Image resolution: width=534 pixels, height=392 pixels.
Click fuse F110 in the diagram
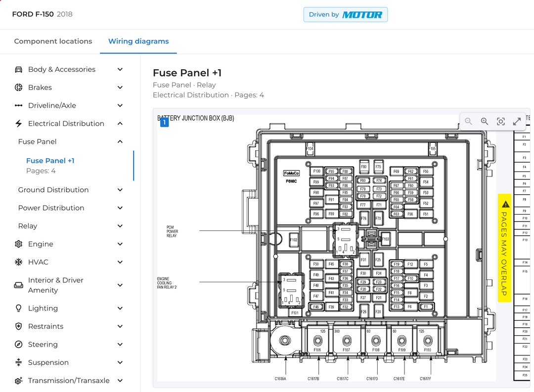point(428,341)
